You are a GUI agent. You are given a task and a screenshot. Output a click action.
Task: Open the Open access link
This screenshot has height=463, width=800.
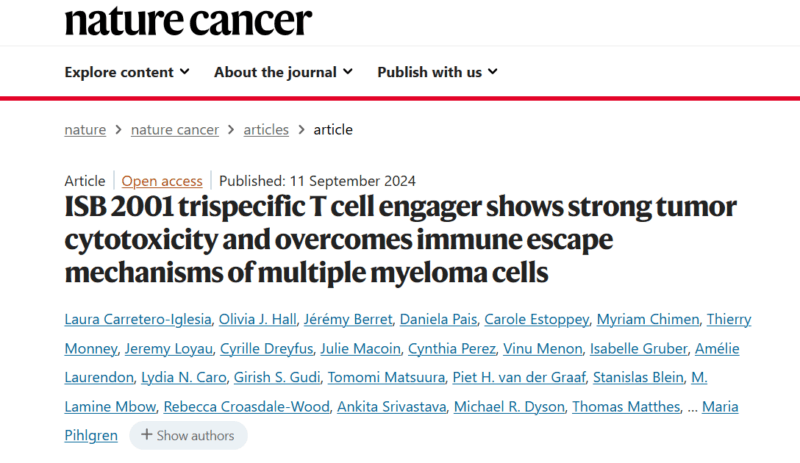pos(162,181)
